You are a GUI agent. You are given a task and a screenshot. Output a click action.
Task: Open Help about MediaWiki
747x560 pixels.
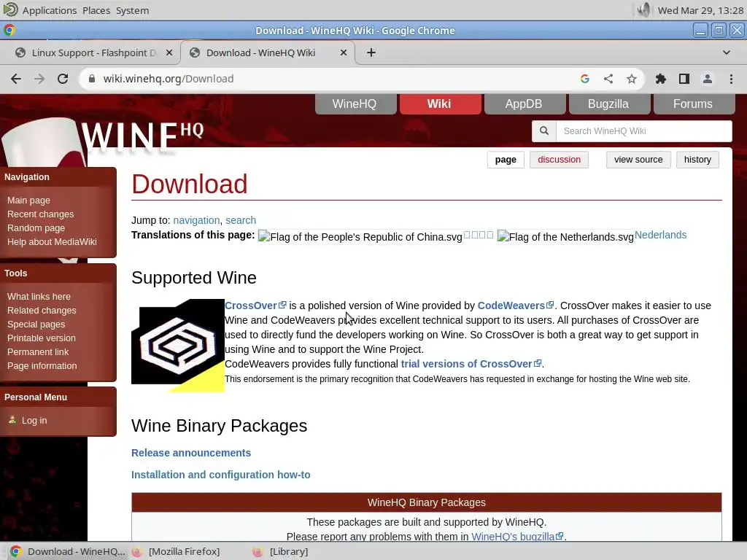52,242
